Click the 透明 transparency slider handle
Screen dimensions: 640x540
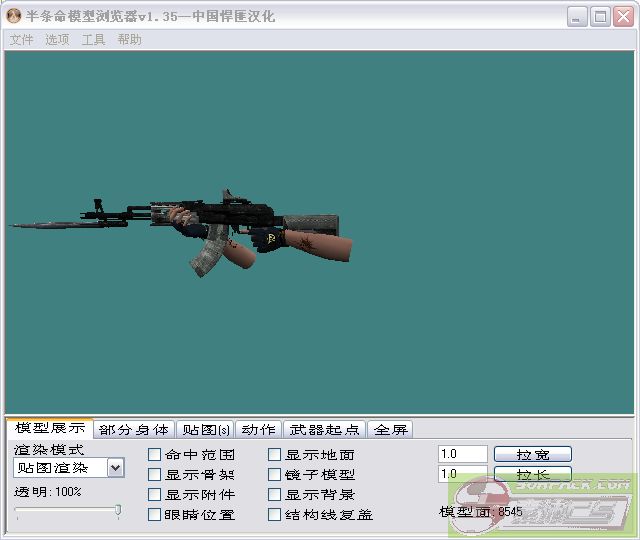click(x=118, y=511)
